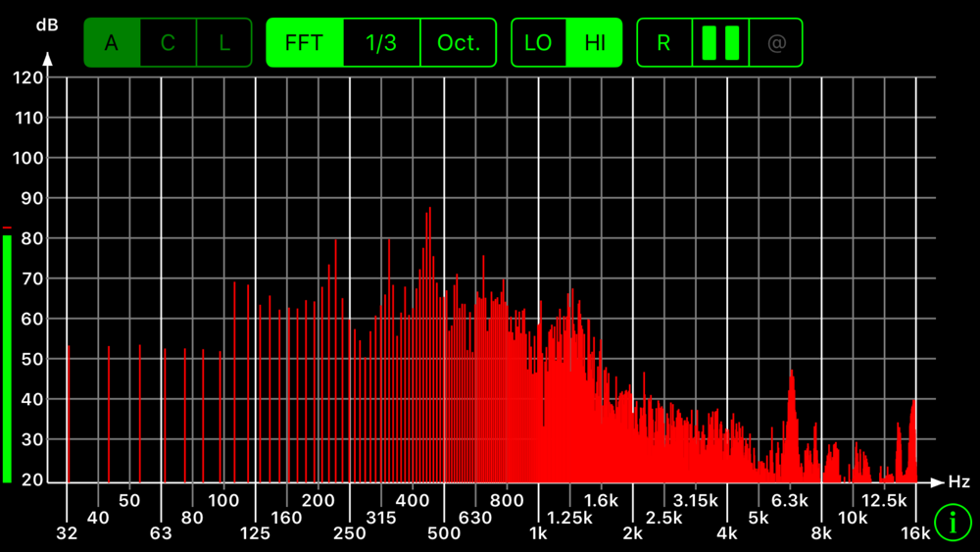This screenshot has width=980, height=552.
Task: Select A-weighting filter
Action: click(x=112, y=42)
